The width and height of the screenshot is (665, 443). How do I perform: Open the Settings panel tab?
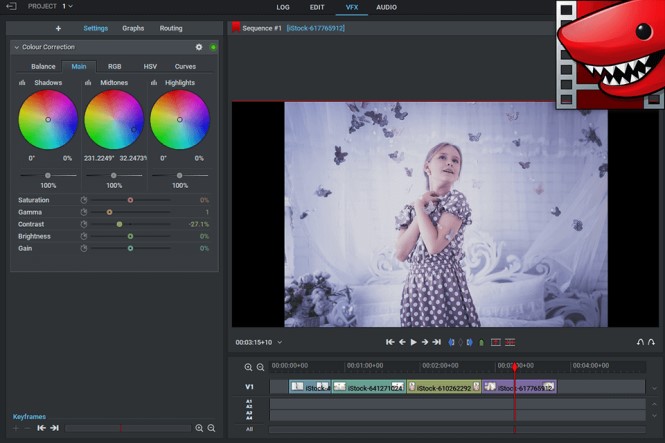95,28
